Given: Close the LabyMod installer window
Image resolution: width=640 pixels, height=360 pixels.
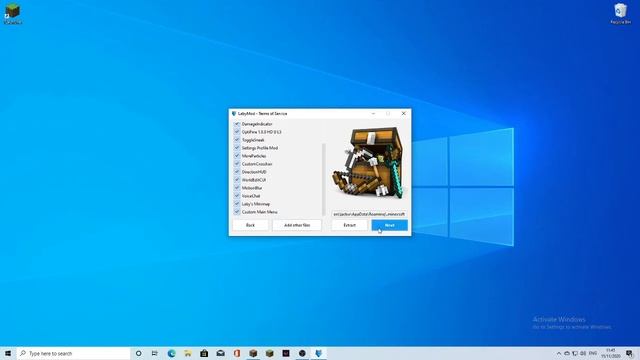Looking at the screenshot, I should point(404,113).
